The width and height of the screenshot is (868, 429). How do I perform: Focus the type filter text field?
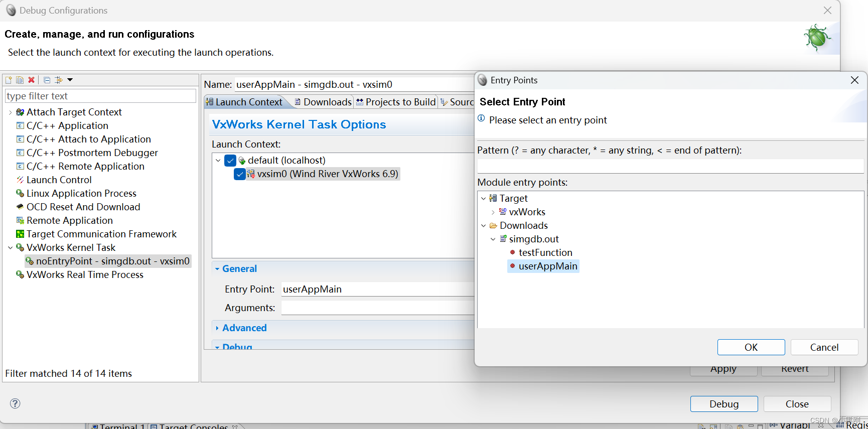pyautogui.click(x=100, y=96)
